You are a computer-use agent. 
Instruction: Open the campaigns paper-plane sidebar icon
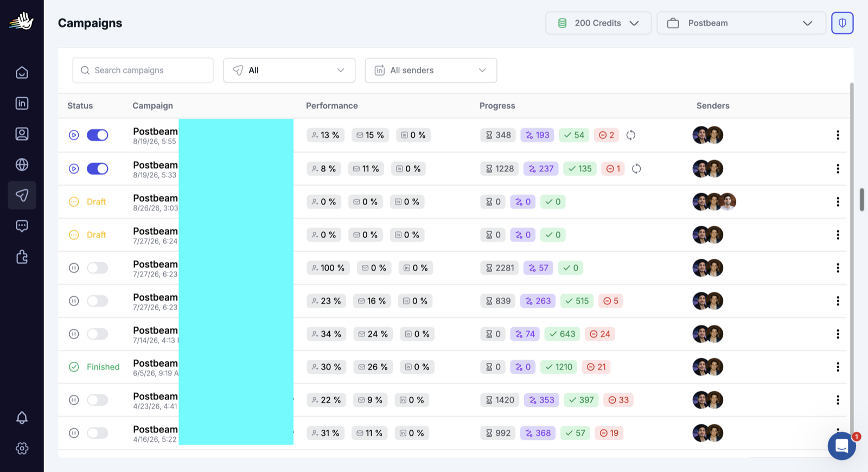click(22, 195)
